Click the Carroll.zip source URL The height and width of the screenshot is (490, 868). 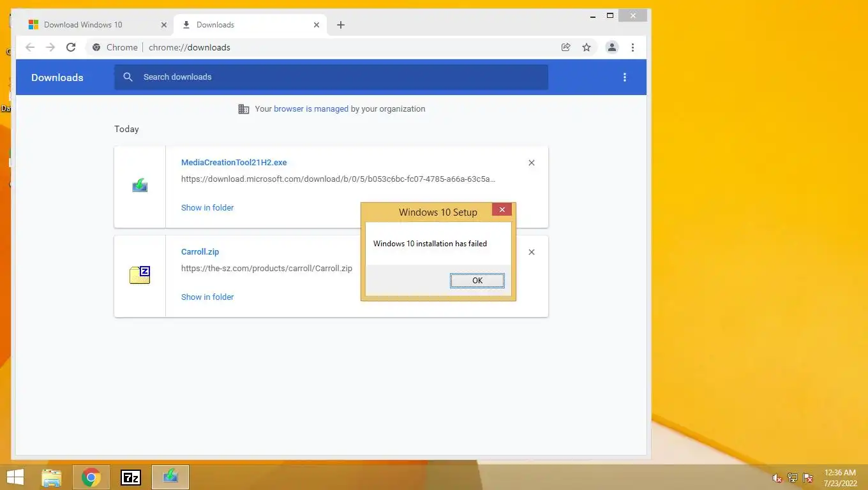267,269
